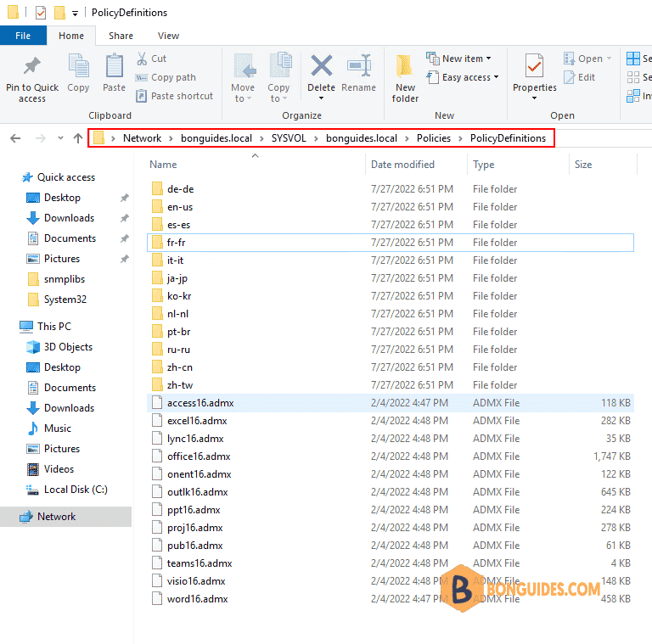
Task: Select the office16.admx file
Action: click(391, 456)
